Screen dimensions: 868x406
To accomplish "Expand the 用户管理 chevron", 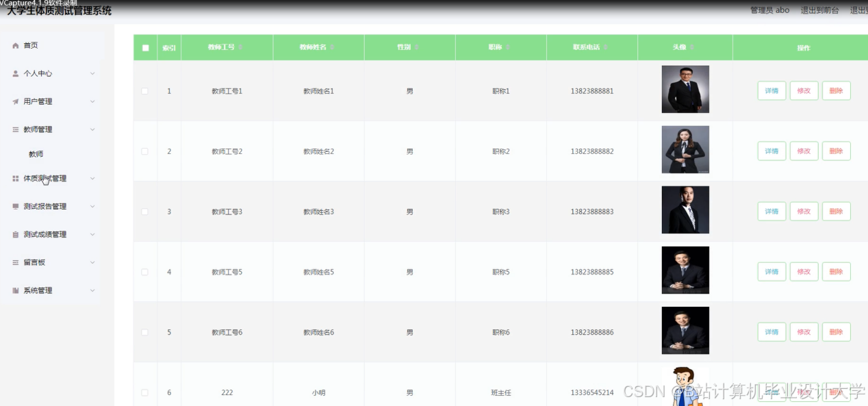I will pos(92,101).
